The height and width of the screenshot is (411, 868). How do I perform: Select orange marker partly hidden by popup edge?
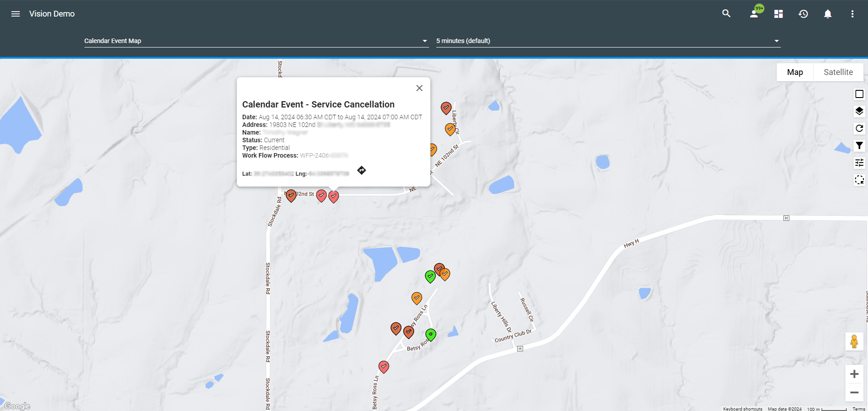tap(433, 149)
